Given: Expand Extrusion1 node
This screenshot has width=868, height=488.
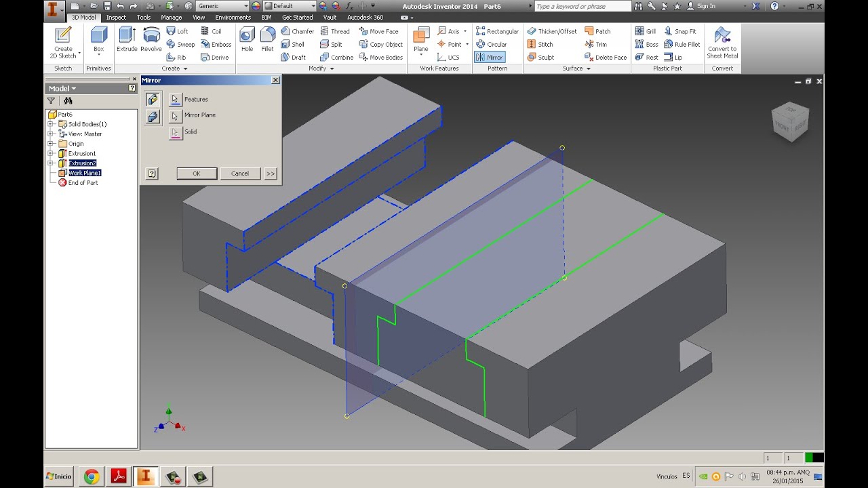Looking at the screenshot, I should click(x=50, y=153).
